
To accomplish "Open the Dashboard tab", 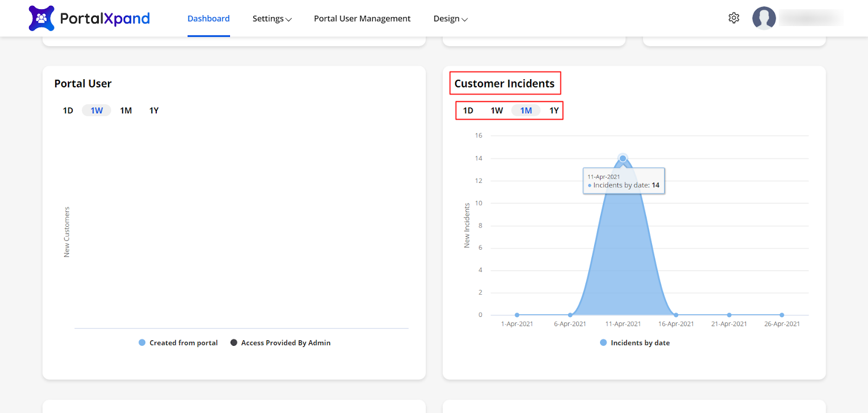I will tap(208, 18).
